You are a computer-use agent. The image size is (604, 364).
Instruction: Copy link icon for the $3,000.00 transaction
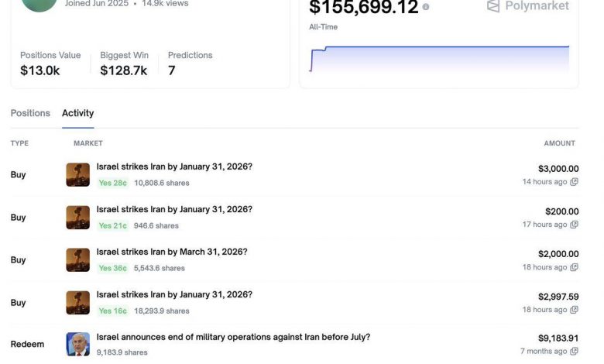point(574,182)
